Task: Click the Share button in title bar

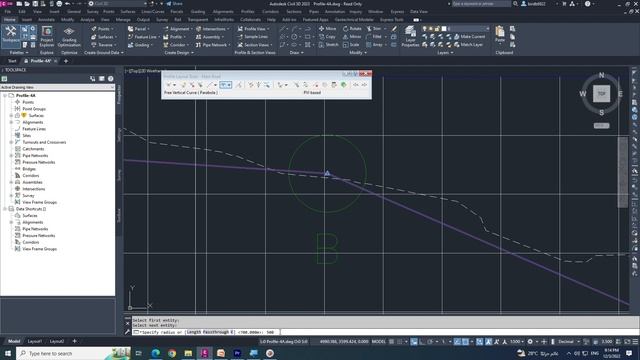Action: click(174, 4)
